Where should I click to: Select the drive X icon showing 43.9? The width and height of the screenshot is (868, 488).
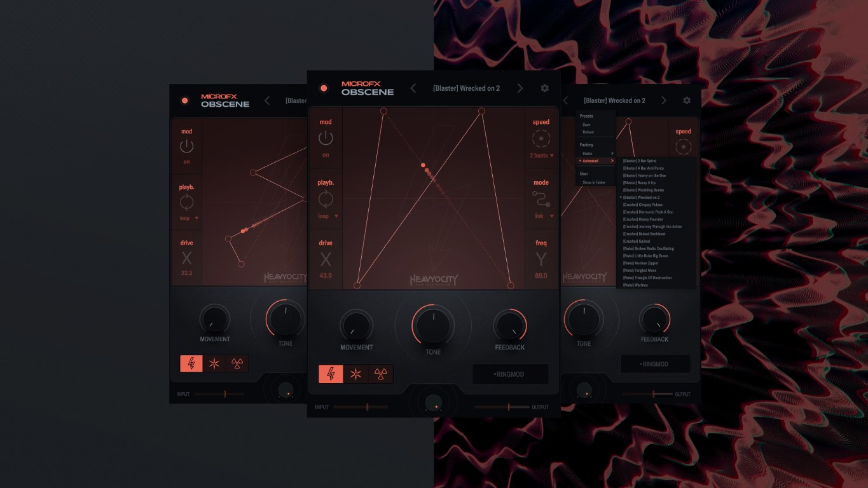tap(326, 259)
